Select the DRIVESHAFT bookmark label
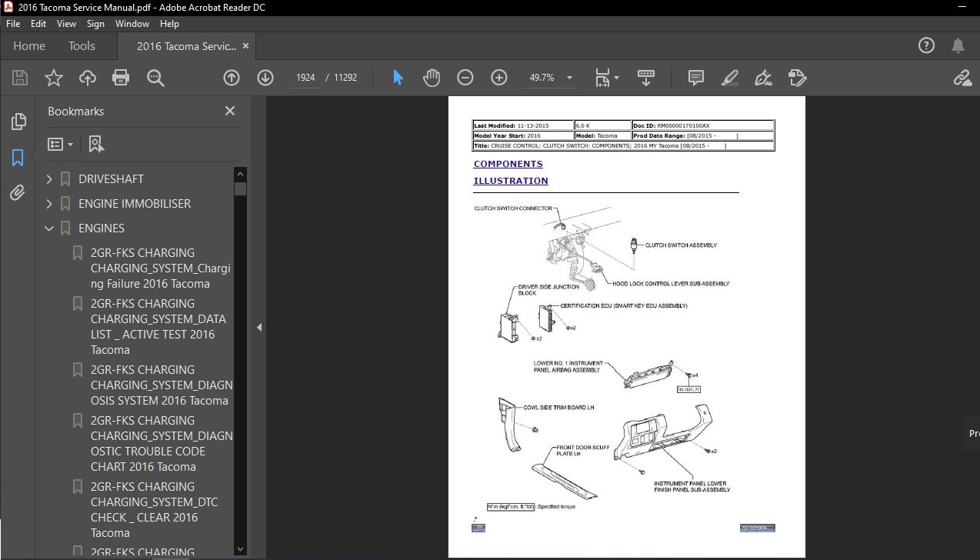The height and width of the screenshot is (560, 980). coord(111,179)
